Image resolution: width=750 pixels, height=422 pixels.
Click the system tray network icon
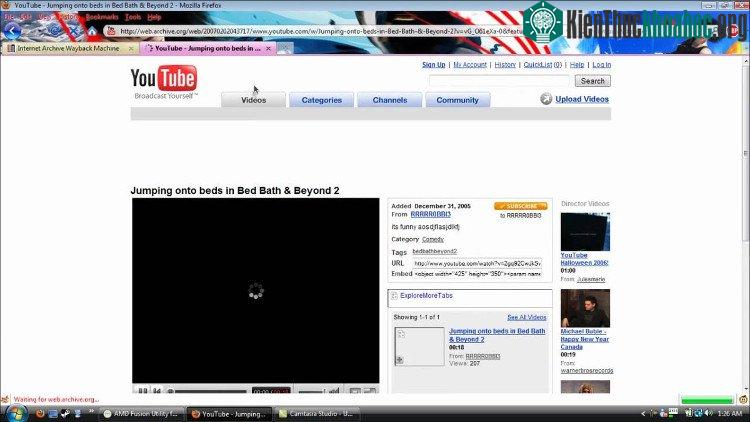[x=698, y=413]
